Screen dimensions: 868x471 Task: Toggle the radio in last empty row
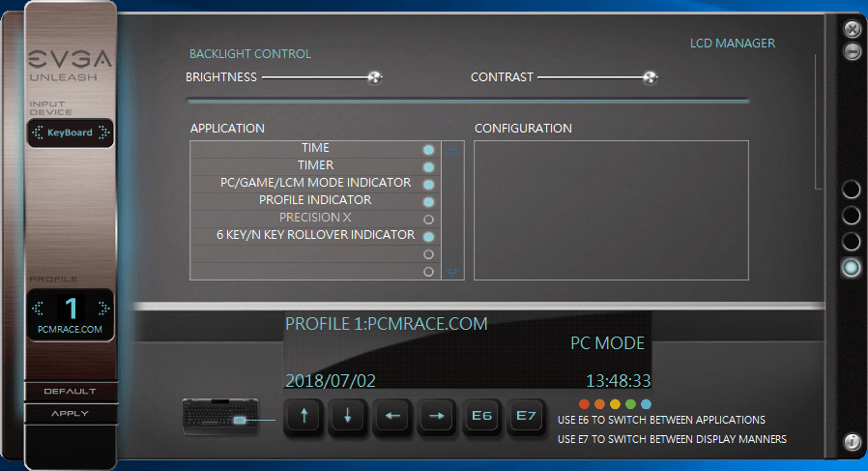click(x=428, y=272)
